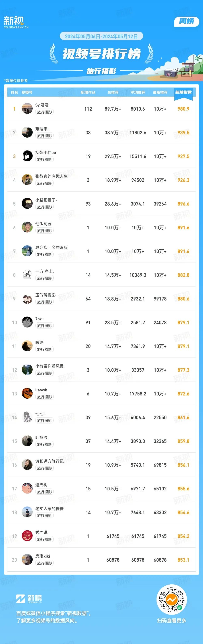Open Sy.君君 profile avatar
Screen dimensions: 203x644
point(27,109)
